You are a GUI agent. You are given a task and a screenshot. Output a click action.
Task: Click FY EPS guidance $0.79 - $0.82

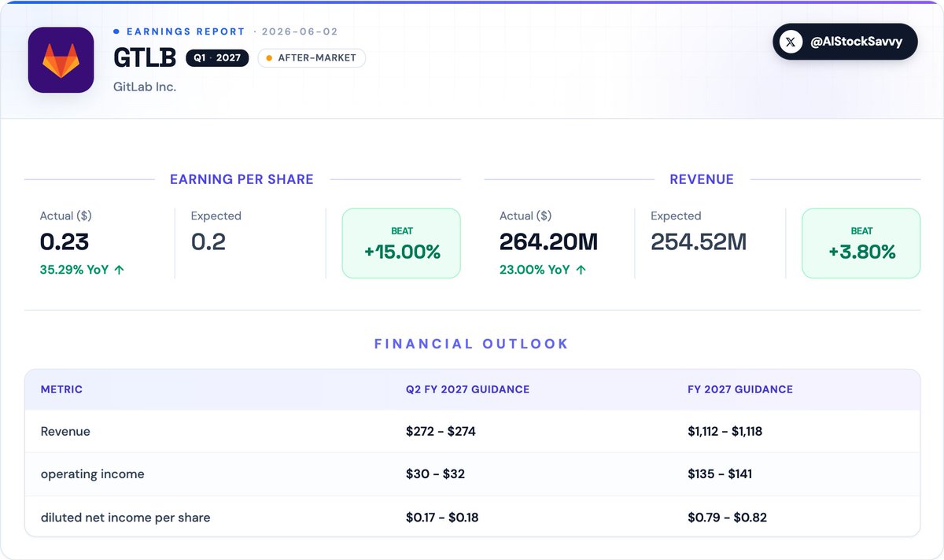pos(727,518)
